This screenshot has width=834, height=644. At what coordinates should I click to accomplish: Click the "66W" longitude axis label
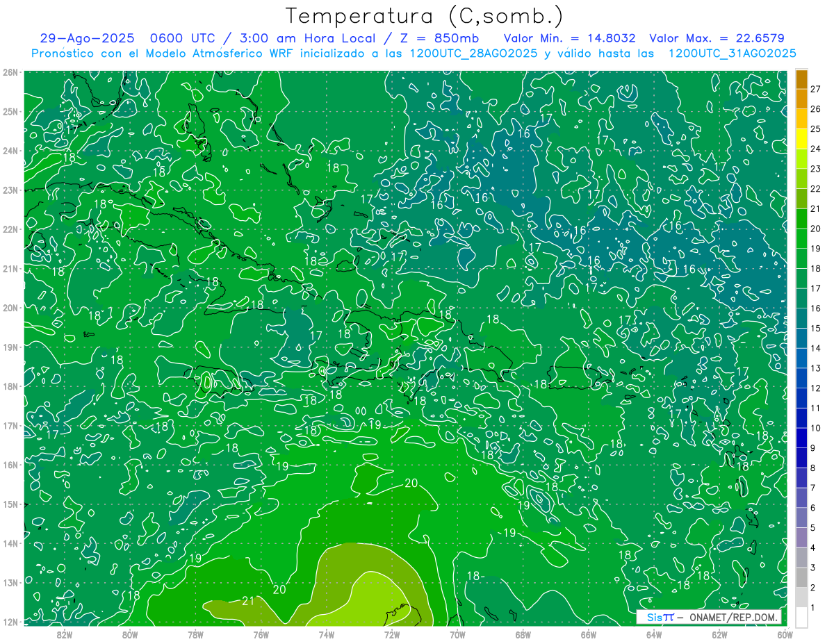tap(589, 634)
